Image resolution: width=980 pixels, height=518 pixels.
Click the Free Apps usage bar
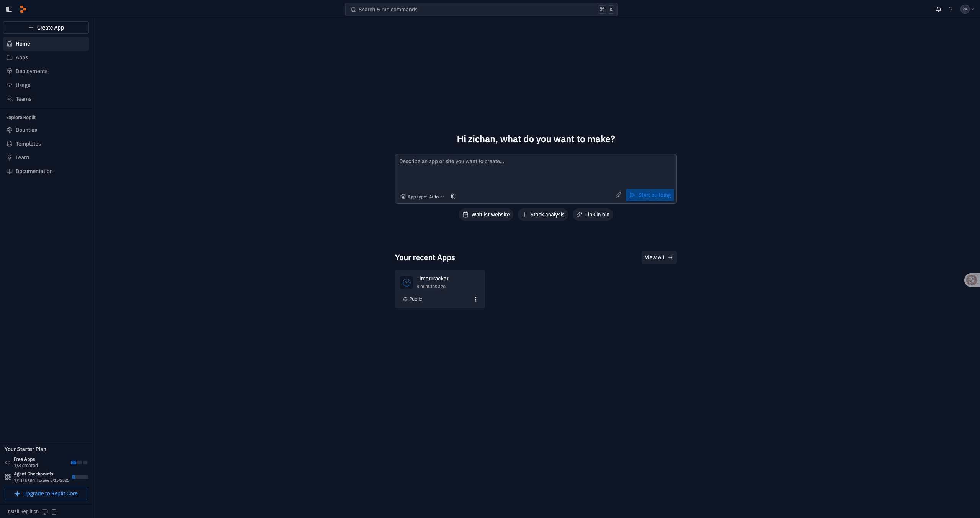pos(79,462)
